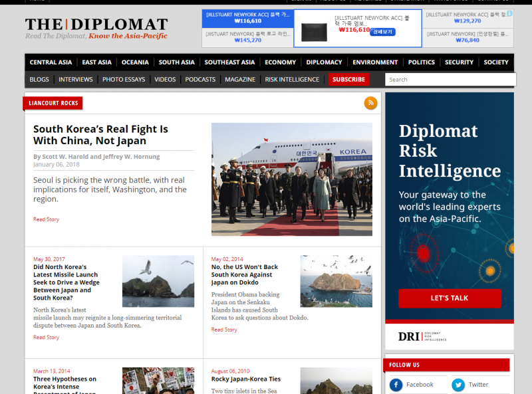Viewport: 532px width, 394px height.
Task: Open headline South Korea's Real Fight article
Action: click(x=100, y=135)
